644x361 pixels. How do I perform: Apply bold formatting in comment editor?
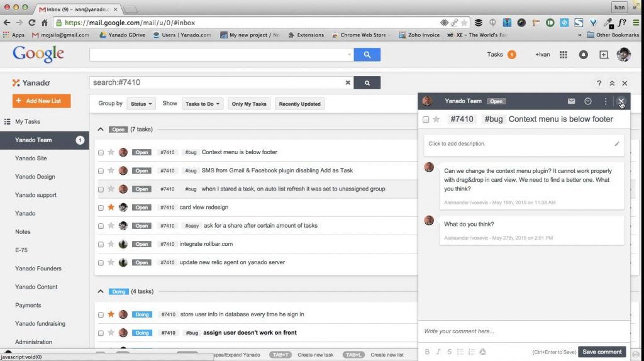click(427, 352)
